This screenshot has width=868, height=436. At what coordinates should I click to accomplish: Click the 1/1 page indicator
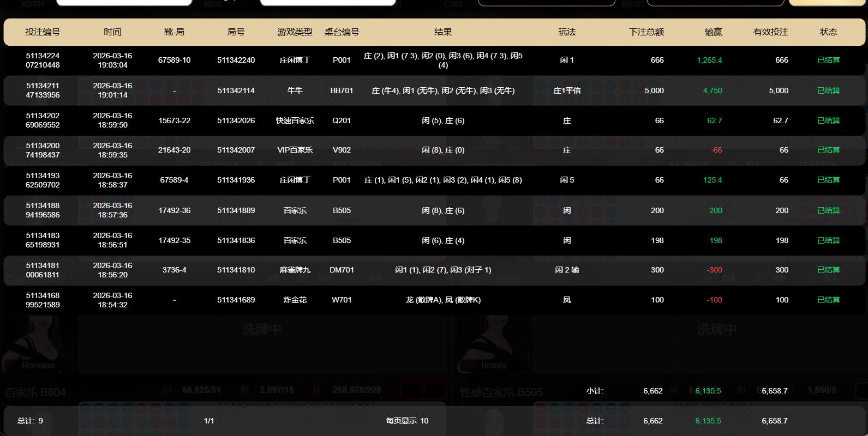[x=209, y=421]
